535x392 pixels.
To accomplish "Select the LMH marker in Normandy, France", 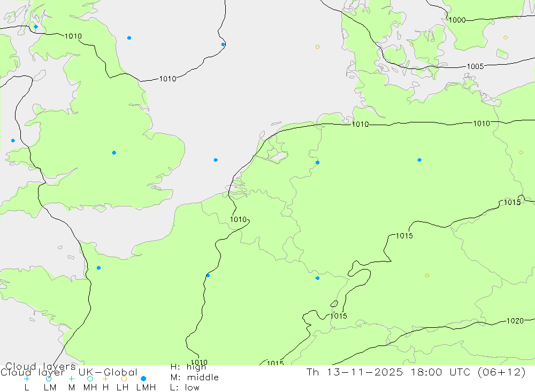I will tap(98, 268).
